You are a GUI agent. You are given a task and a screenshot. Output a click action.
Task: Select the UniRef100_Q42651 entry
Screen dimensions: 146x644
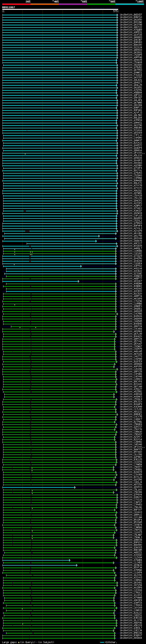click(x=131, y=88)
